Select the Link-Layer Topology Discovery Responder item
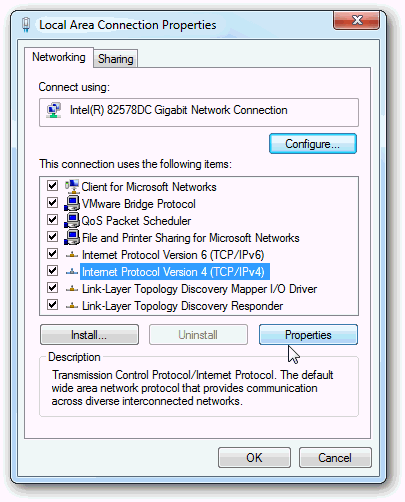The width and height of the screenshot is (405, 502). 182,306
